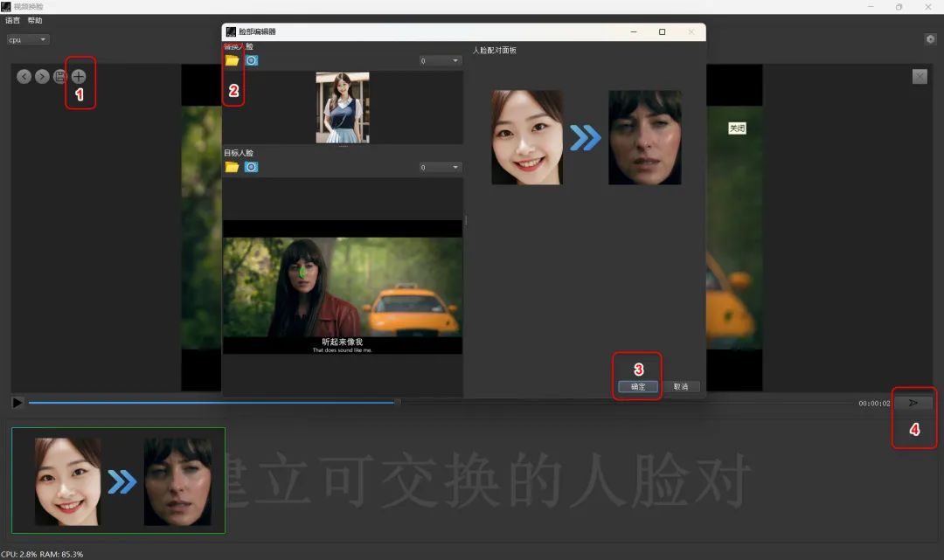Click the save disk icon in main window
The height and width of the screenshot is (560, 944).
pyautogui.click(x=59, y=76)
